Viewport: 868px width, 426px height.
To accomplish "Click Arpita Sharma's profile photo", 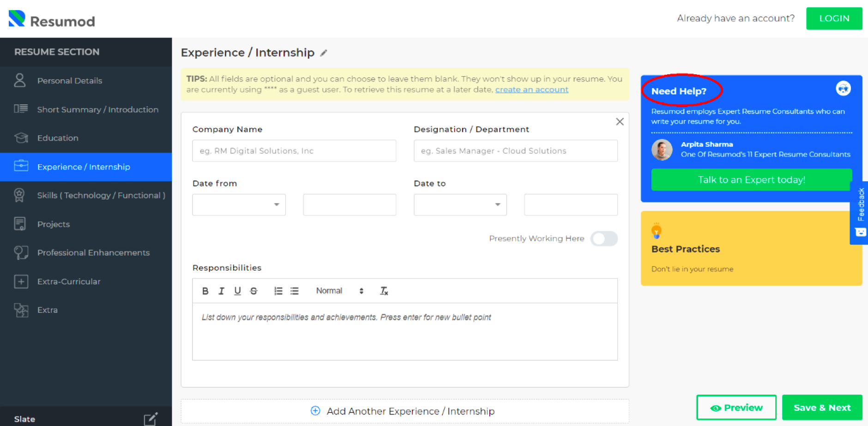I will point(662,150).
